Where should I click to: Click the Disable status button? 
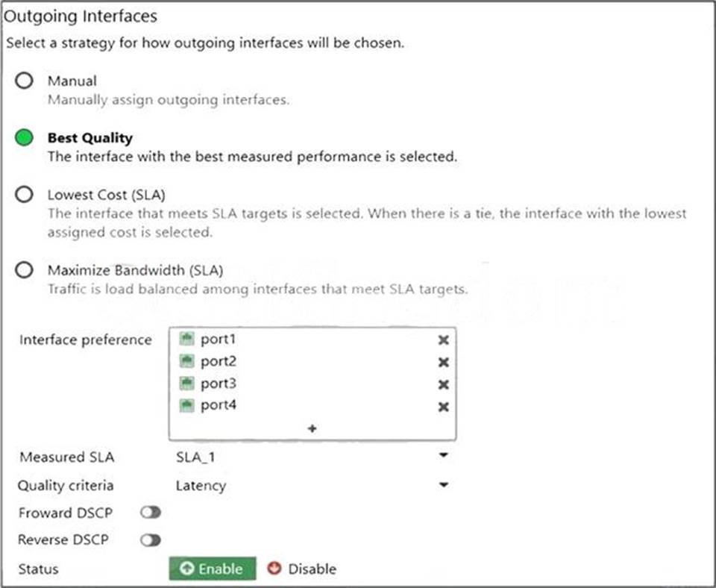(301, 569)
